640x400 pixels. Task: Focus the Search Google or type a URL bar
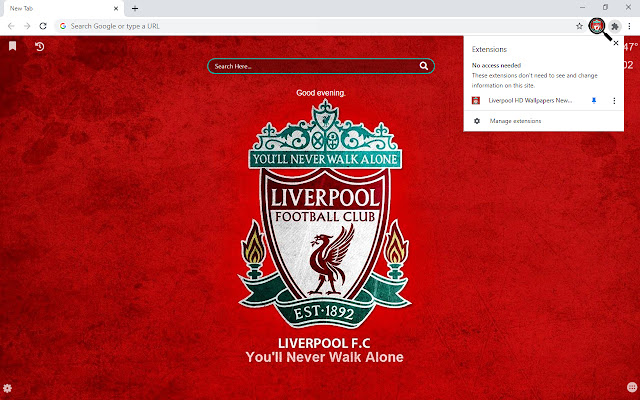click(320, 26)
